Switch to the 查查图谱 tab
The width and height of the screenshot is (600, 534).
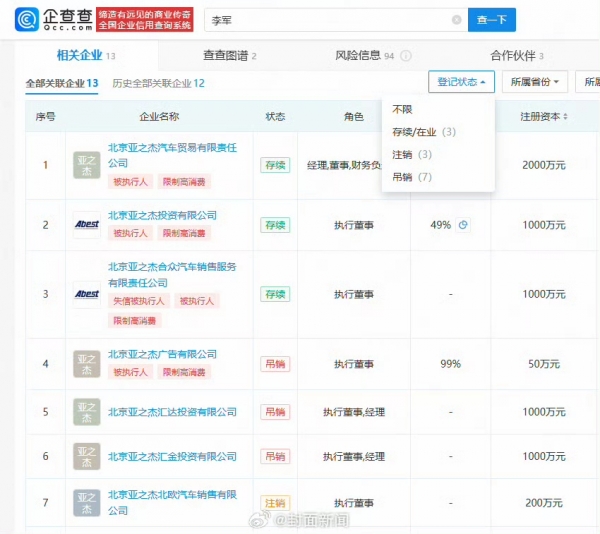click(229, 56)
